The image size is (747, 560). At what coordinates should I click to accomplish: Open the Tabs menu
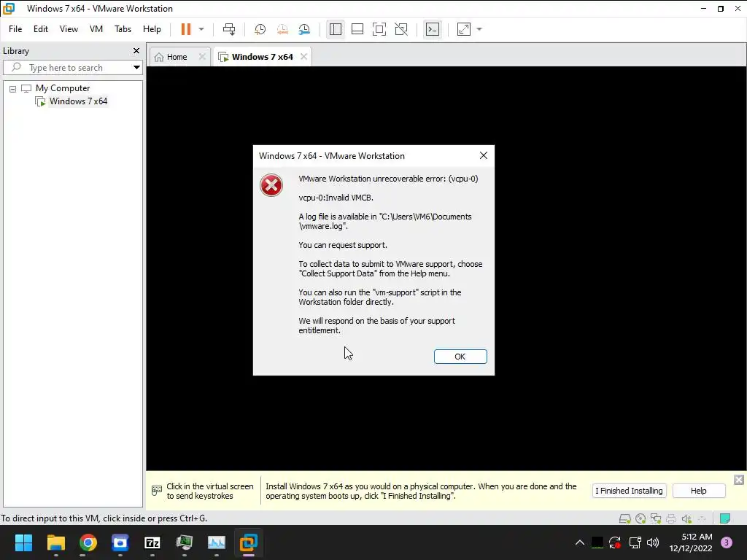tap(123, 29)
